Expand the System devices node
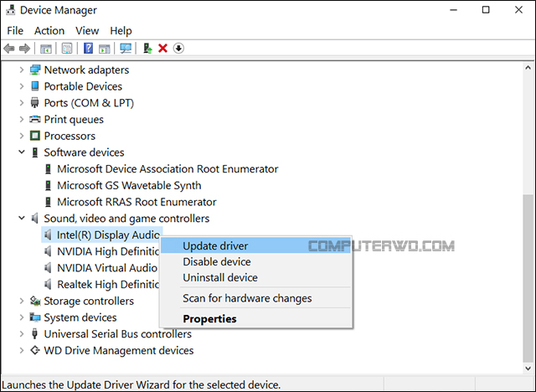 (22, 317)
